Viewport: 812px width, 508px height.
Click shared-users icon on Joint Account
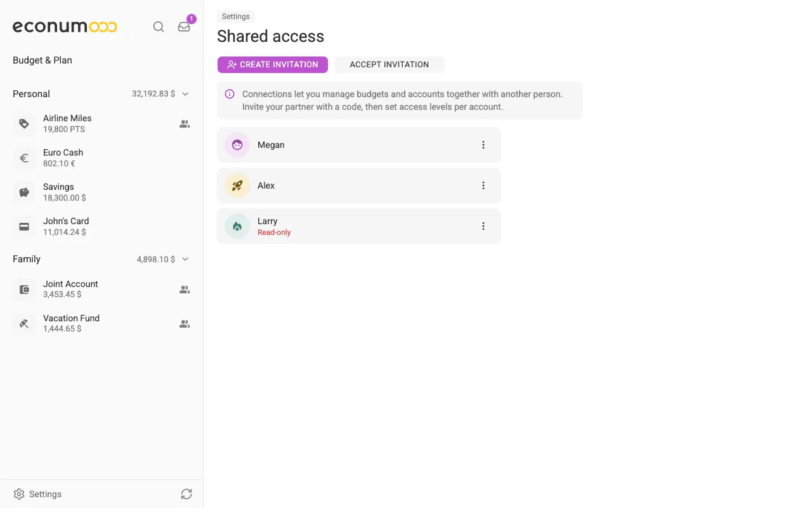[x=185, y=290]
